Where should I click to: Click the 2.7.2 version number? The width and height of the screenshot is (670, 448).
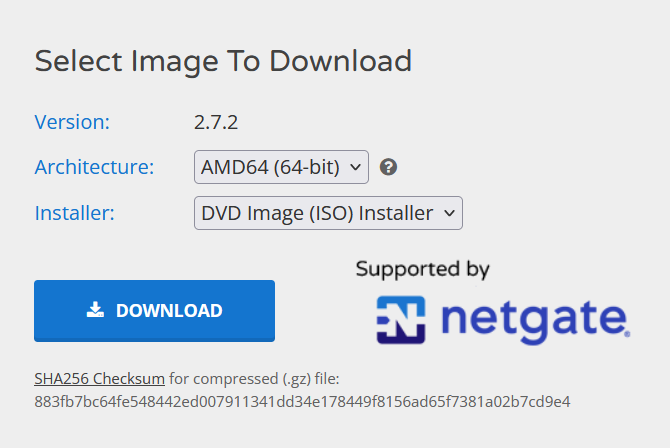(216, 123)
